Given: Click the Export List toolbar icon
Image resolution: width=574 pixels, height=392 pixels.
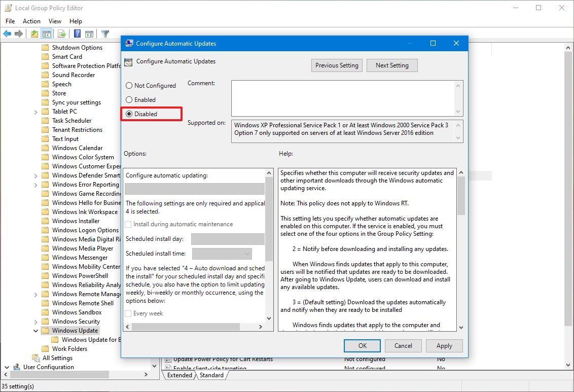Looking at the screenshot, I should click(x=61, y=33).
